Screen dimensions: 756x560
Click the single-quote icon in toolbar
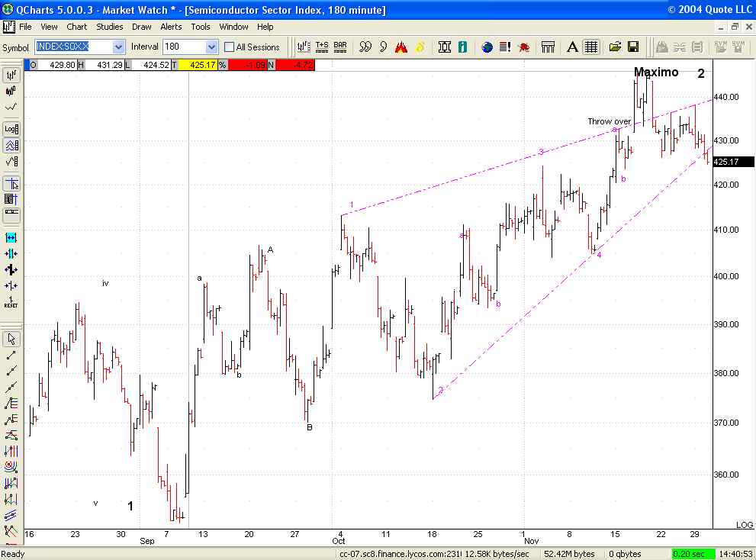(383, 47)
